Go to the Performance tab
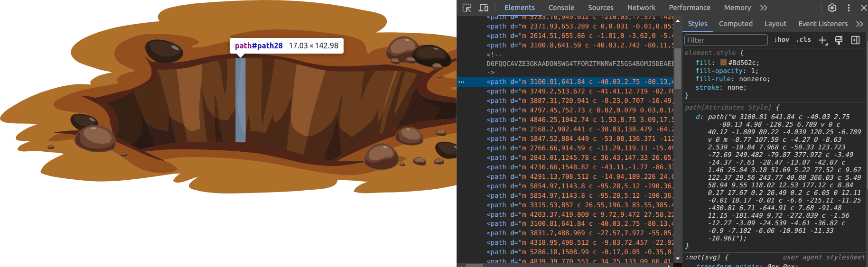868x267 pixels. (x=690, y=8)
